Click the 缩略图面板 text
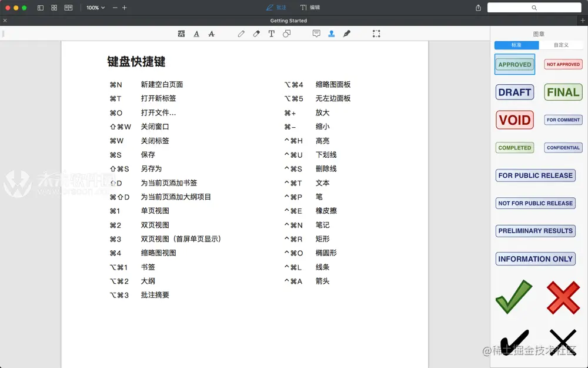 333,84
